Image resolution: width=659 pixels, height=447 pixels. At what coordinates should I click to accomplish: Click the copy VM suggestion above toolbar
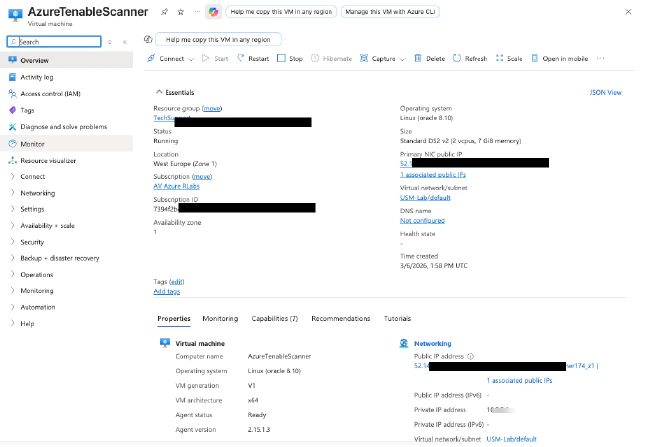[x=218, y=39]
